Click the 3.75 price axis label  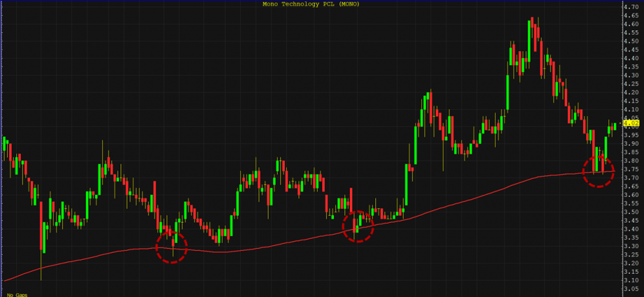pos(631,170)
